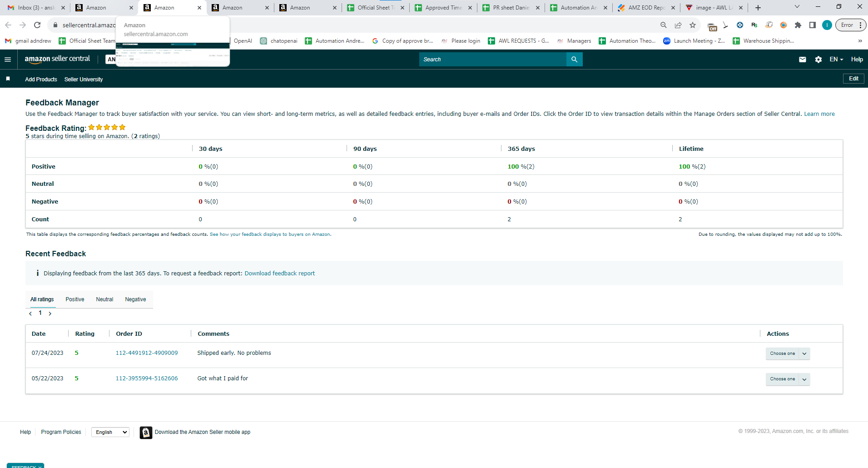Open order 112-3955994-5162606

(x=147, y=378)
